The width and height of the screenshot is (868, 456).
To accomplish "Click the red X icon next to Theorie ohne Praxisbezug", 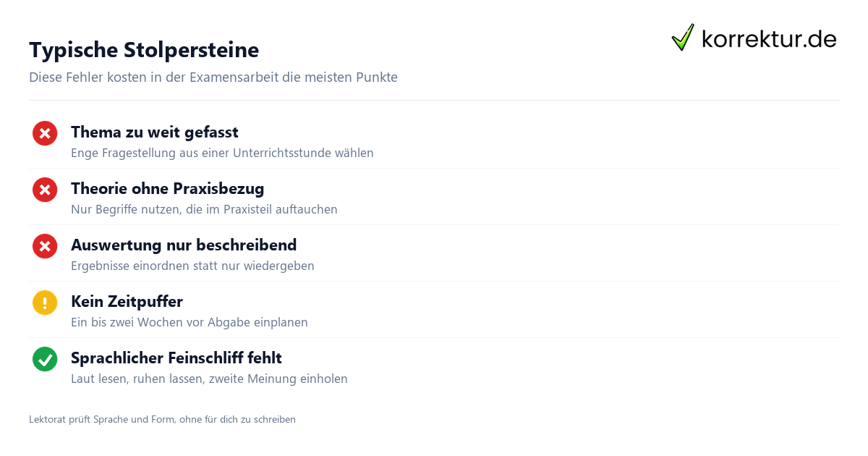I will click(45, 190).
